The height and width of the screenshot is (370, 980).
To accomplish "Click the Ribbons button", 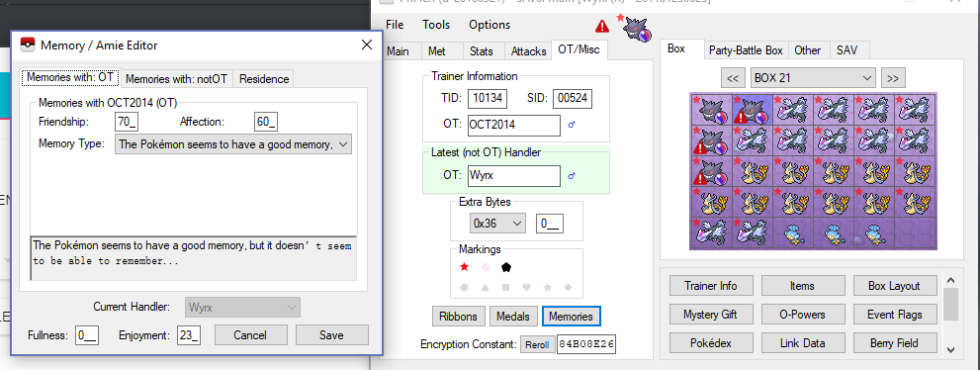I will coord(458,317).
